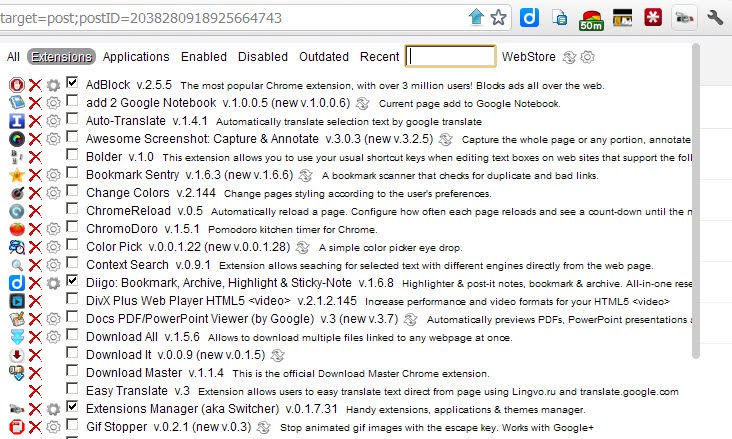This screenshot has height=439, width=732.
Task: Uninstall ChromeReload extension
Action: pos(35,211)
